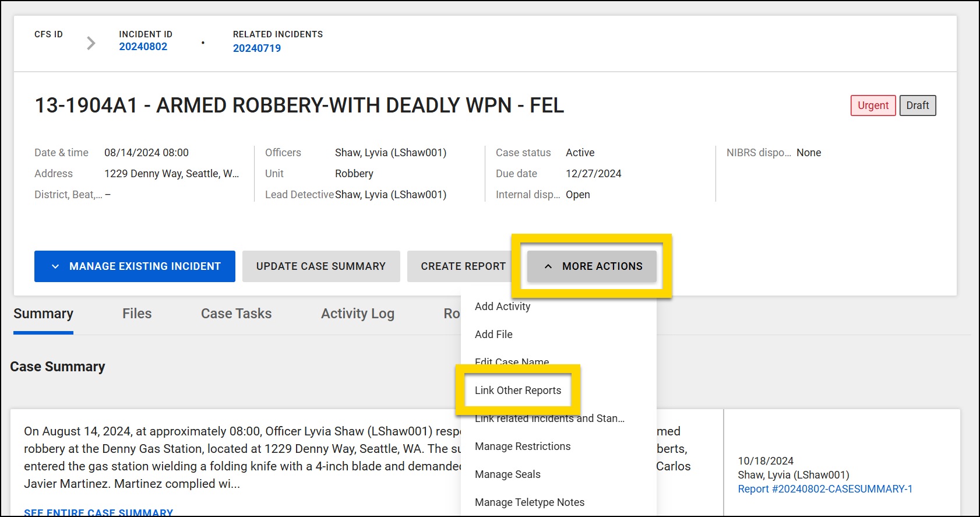
Task: Select Link Other Reports menu item
Action: pos(558,391)
